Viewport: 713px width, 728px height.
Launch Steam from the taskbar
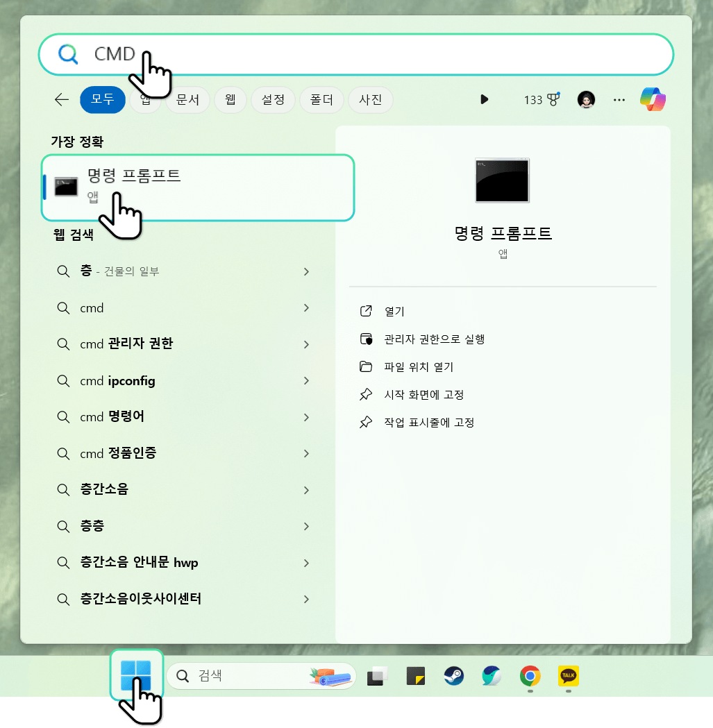pyautogui.click(x=453, y=676)
